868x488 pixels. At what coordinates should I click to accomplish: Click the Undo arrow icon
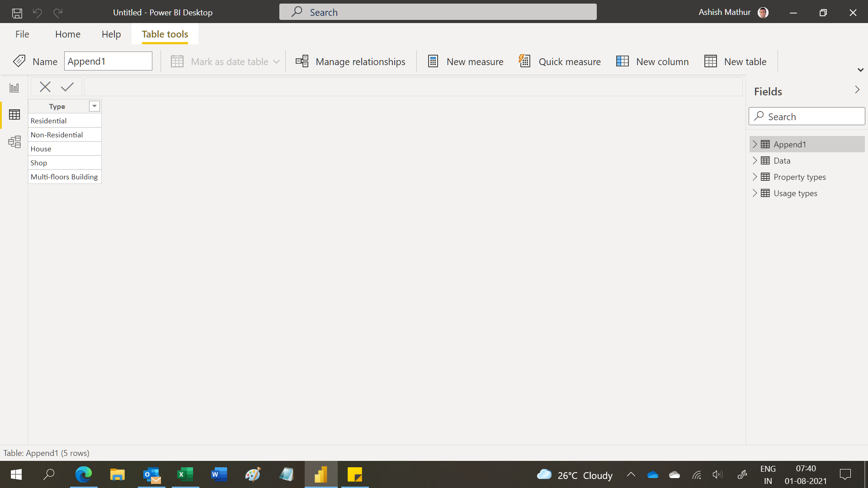click(38, 13)
